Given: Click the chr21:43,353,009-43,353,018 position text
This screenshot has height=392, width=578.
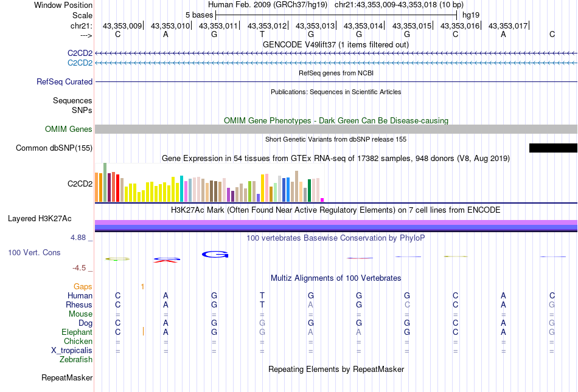Looking at the screenshot, I should tap(399, 5).
